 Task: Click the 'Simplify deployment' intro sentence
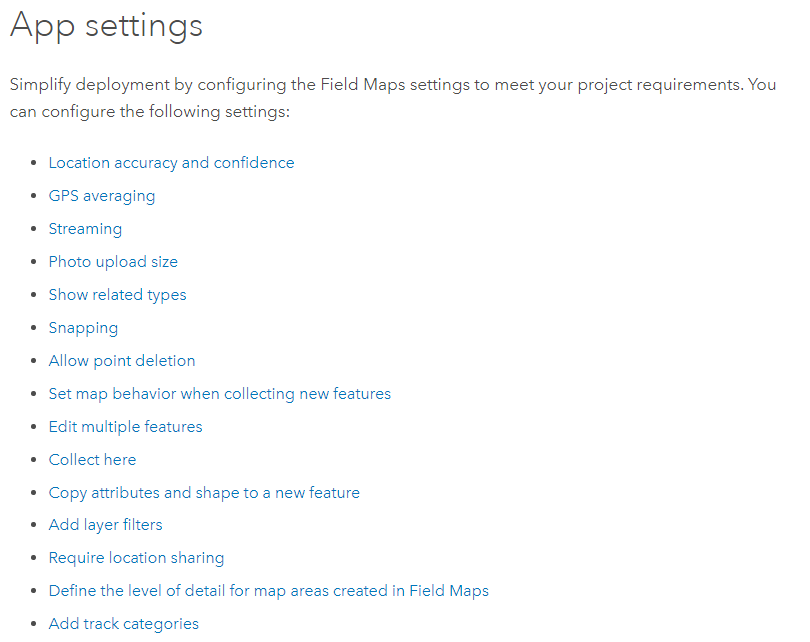coord(392,85)
